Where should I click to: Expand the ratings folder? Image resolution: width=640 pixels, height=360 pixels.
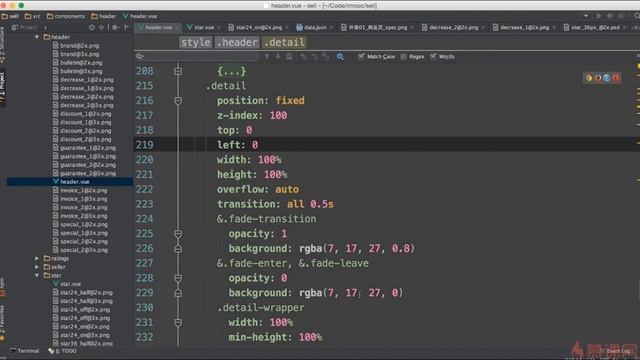pos(37,258)
